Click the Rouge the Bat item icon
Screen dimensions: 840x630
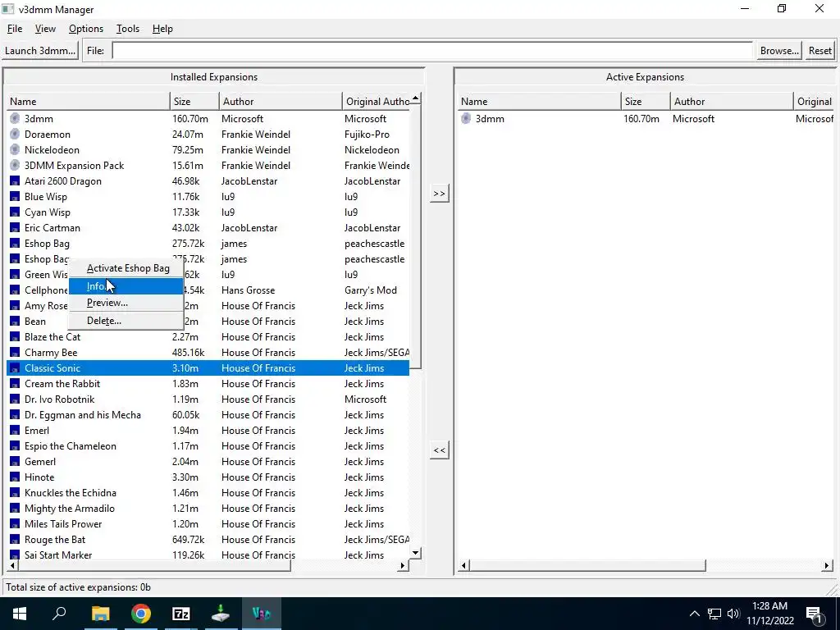pos(15,540)
